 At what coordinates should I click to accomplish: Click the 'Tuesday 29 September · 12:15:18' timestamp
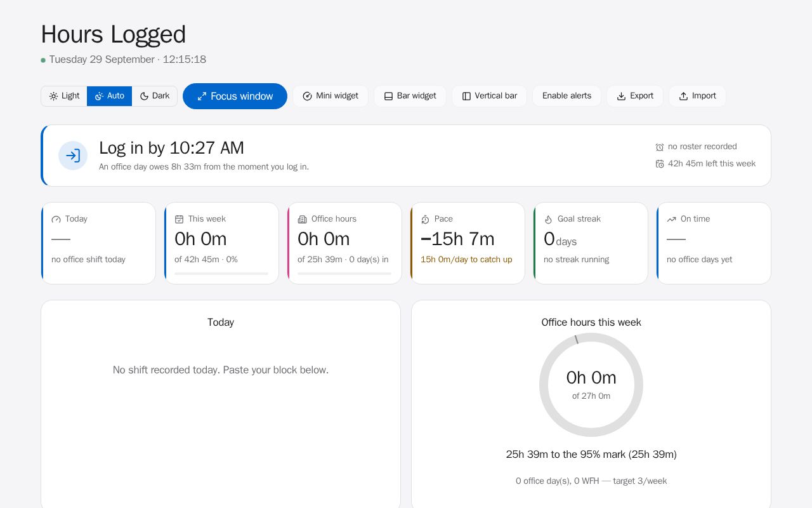(128, 60)
